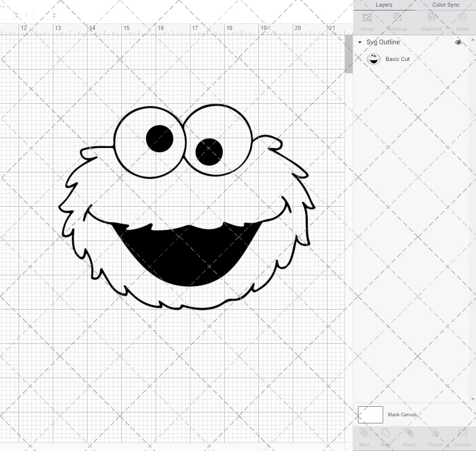Switch to the Color Sync tab
The image size is (476, 451).
(446, 5)
